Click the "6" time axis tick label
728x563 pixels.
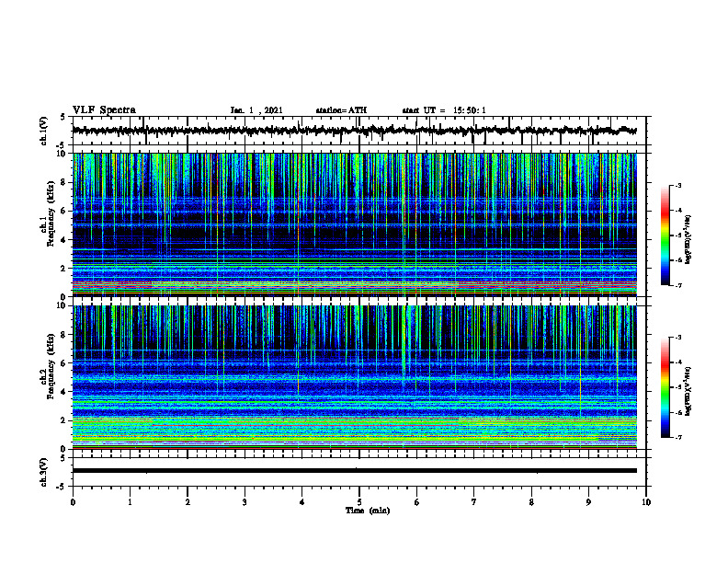[417, 502]
